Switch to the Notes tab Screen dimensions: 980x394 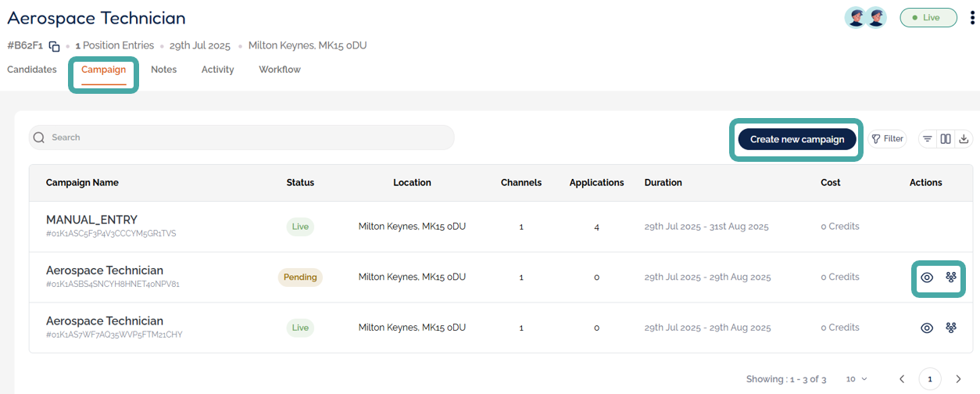click(x=163, y=70)
